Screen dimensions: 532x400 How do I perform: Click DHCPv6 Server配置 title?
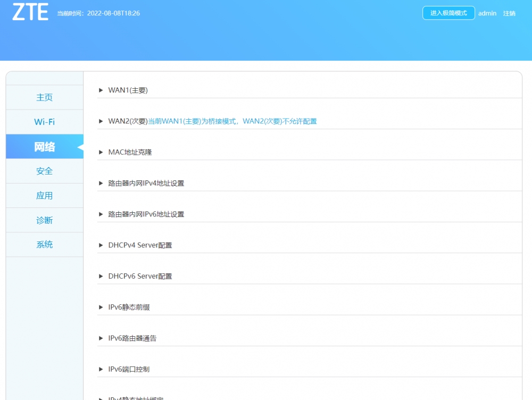pos(140,276)
